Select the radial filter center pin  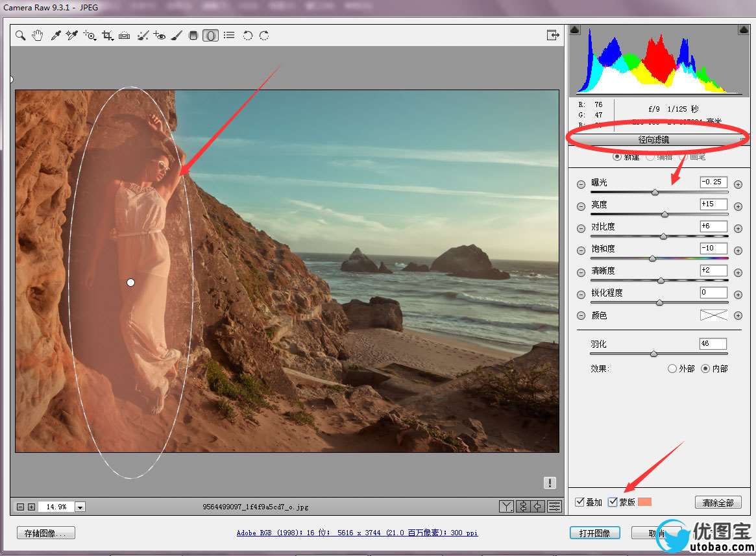pyautogui.click(x=130, y=283)
